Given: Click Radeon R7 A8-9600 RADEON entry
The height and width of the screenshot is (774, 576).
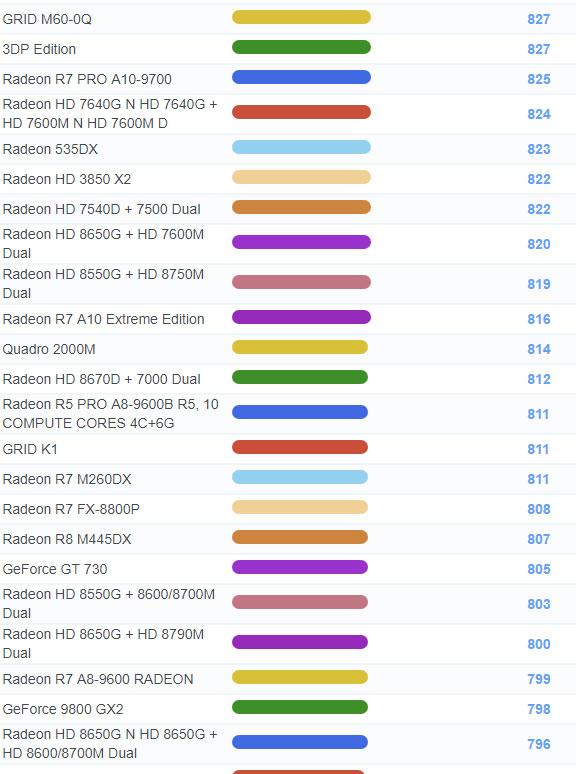Looking at the screenshot, I should click(x=98, y=679).
